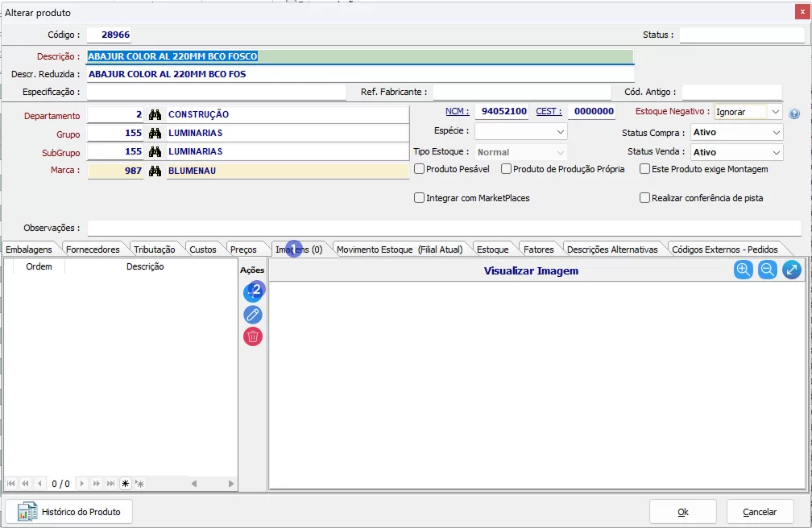Open the Tributação tab
The image size is (812, 528).
tap(154, 250)
